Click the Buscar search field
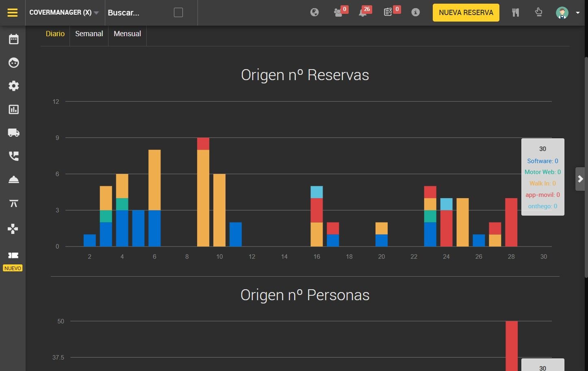Image resolution: width=588 pixels, height=371 pixels. (138, 13)
